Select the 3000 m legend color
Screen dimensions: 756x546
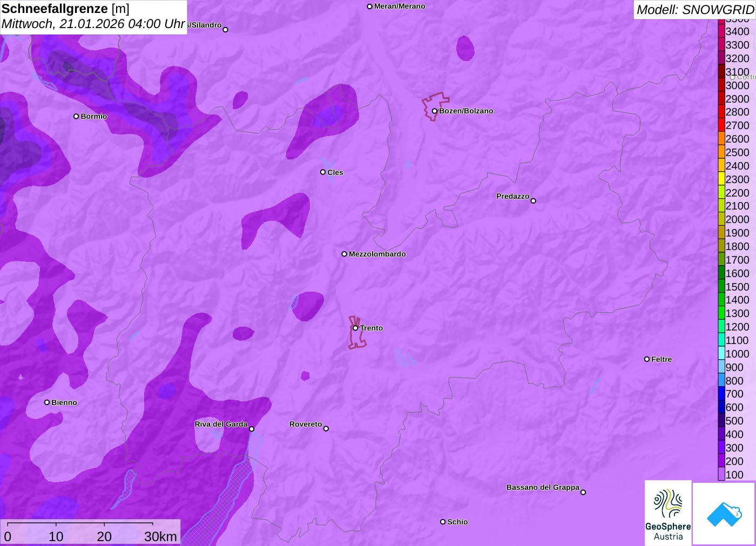pyautogui.click(x=721, y=85)
